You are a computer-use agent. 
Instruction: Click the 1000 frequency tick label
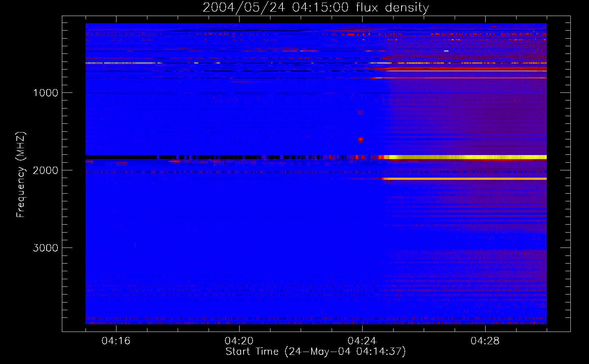(46, 93)
